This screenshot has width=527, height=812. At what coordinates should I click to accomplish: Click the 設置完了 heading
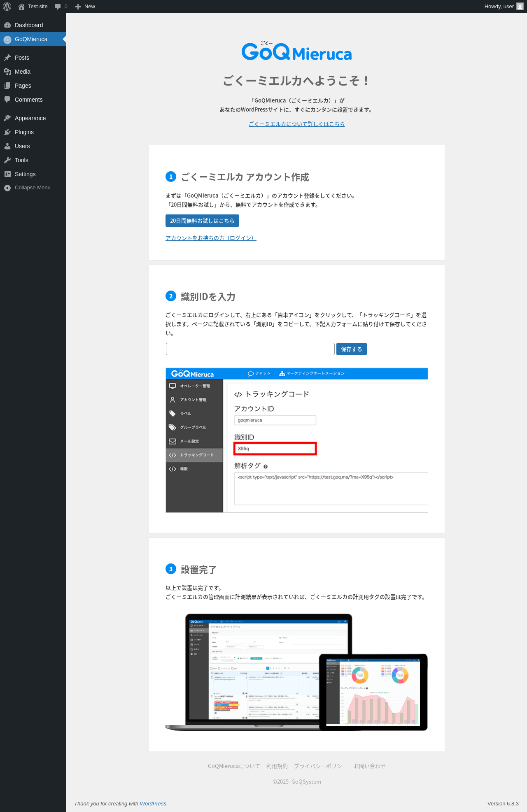(x=199, y=570)
